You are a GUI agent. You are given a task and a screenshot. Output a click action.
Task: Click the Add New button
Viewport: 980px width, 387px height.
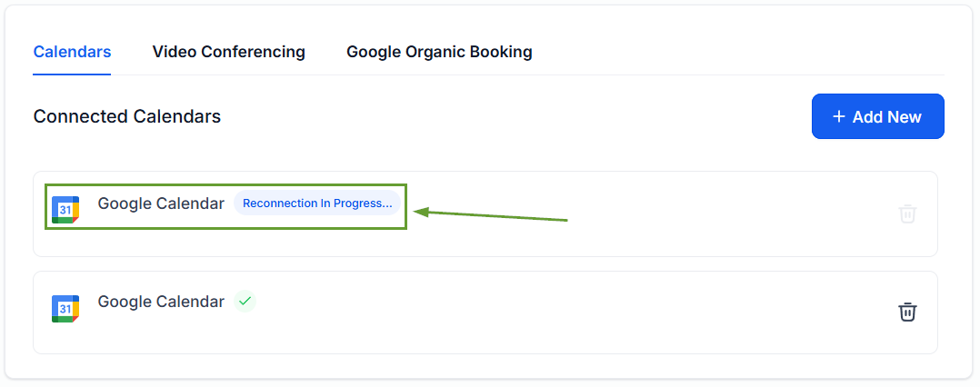(877, 116)
